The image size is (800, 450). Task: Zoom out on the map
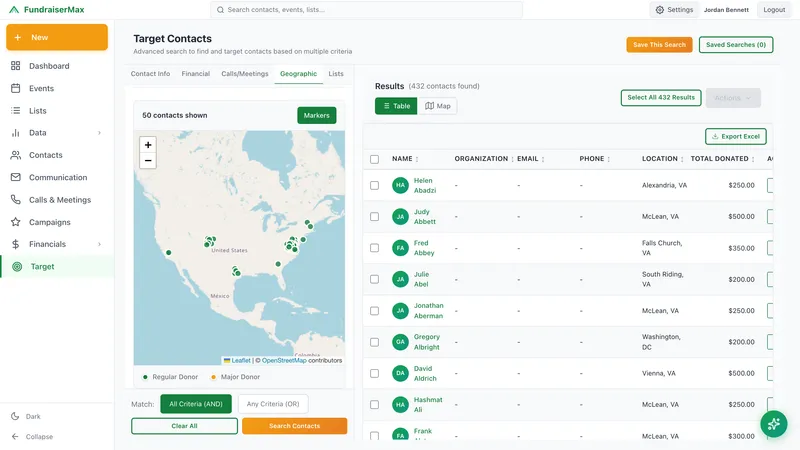click(148, 161)
